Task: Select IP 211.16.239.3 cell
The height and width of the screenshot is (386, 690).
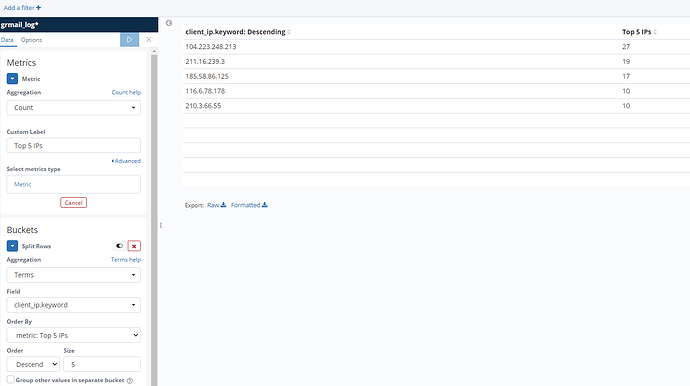Action: [x=205, y=62]
